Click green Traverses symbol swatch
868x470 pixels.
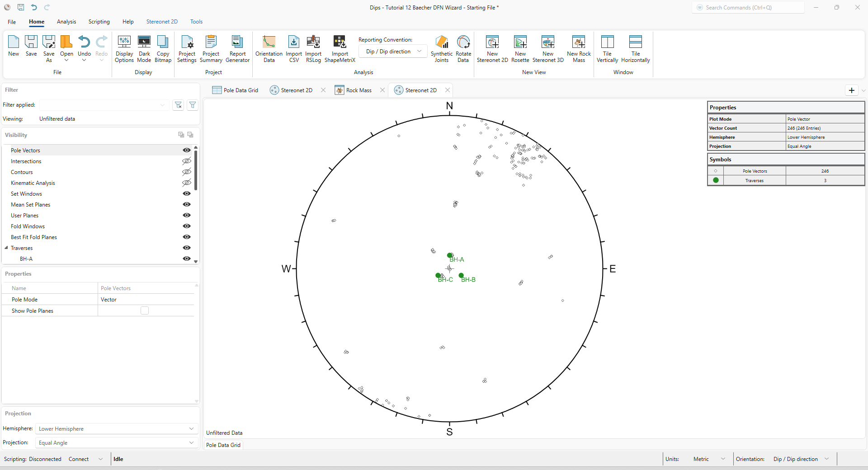(x=716, y=180)
